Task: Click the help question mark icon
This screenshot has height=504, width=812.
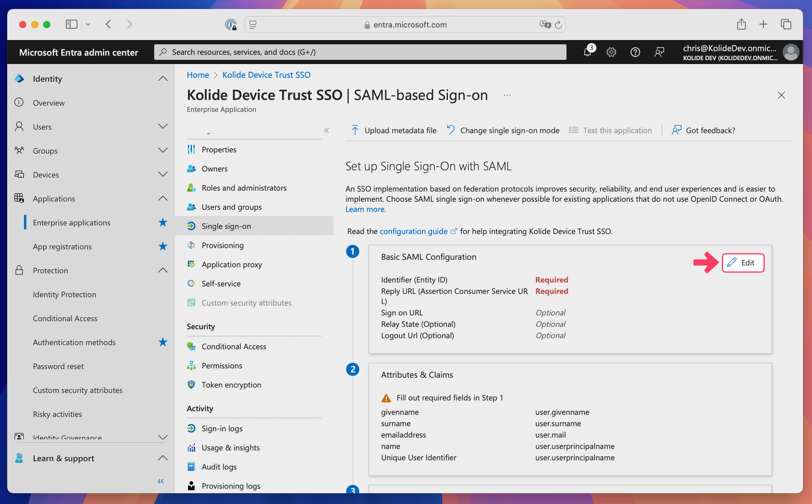Action: pos(635,52)
